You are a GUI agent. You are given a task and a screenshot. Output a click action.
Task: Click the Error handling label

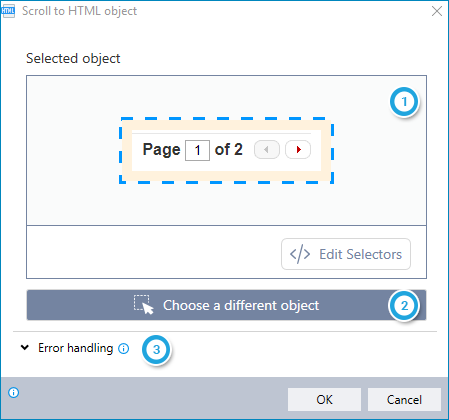[x=75, y=348]
